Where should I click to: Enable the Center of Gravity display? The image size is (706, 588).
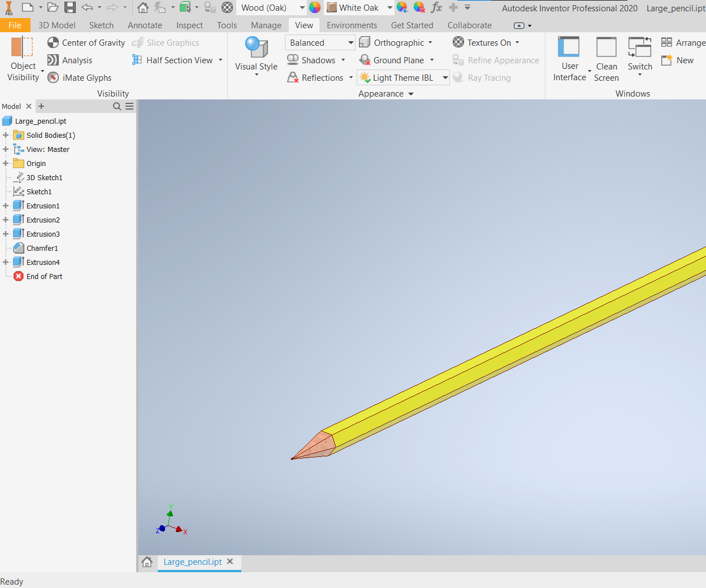[86, 42]
